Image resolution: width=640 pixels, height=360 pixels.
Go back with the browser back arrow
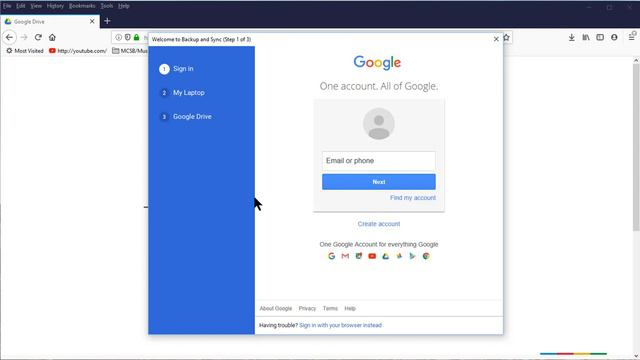tap(9, 38)
